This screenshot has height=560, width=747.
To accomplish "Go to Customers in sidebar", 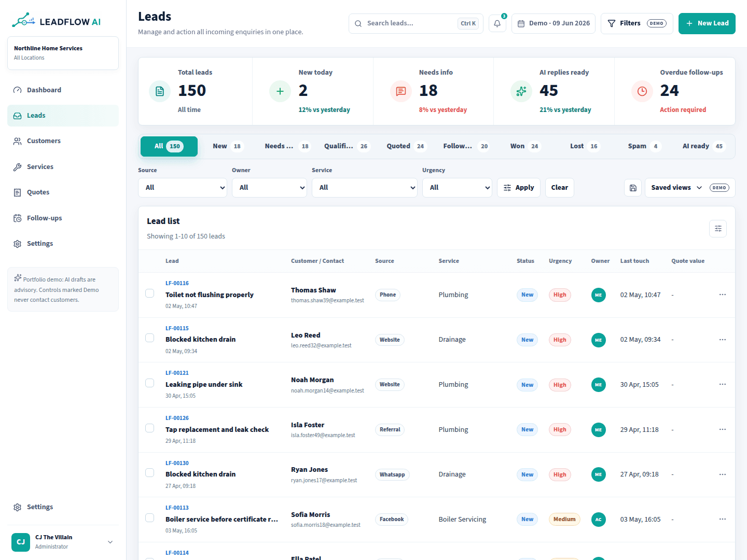I will (63, 141).
